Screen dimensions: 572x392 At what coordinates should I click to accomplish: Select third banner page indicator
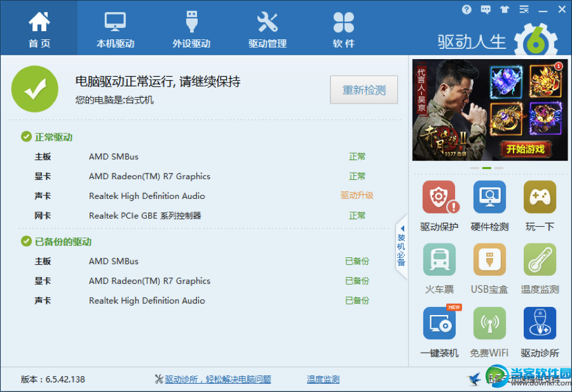[x=499, y=168]
